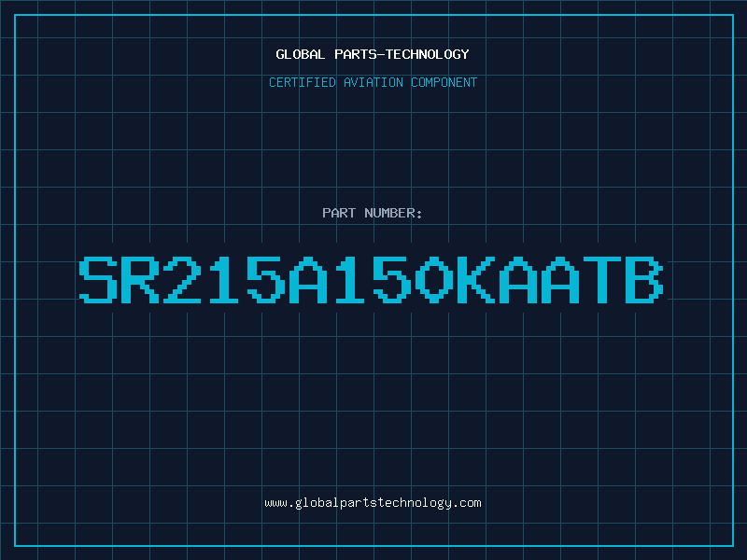747x560 pixels.
Task: Click the final letter B of the part number
Action: 644,279
